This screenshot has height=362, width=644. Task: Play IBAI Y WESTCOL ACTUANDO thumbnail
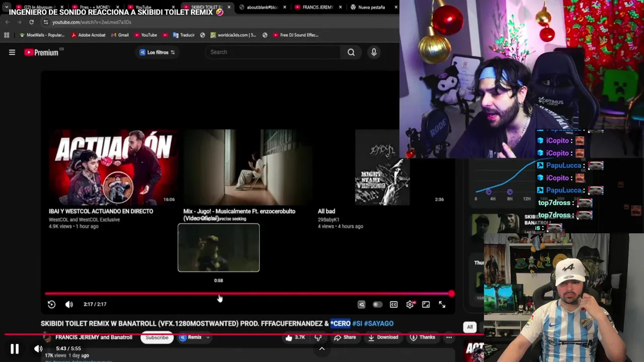[x=113, y=167]
